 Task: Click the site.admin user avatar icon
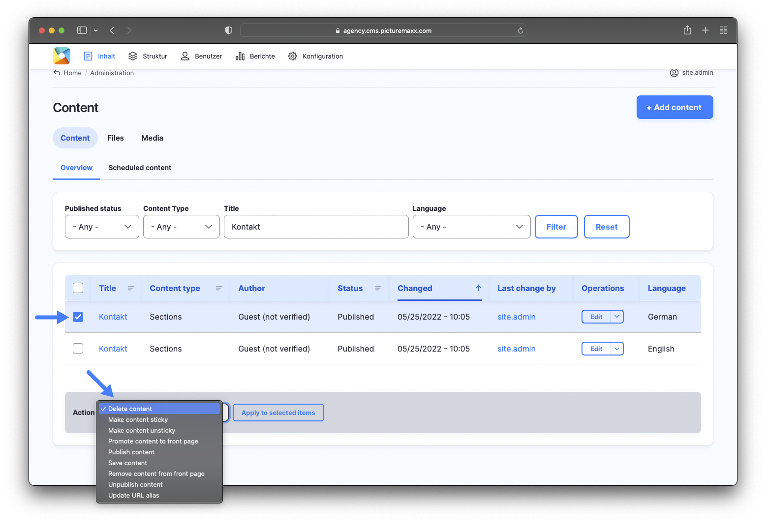pos(674,73)
